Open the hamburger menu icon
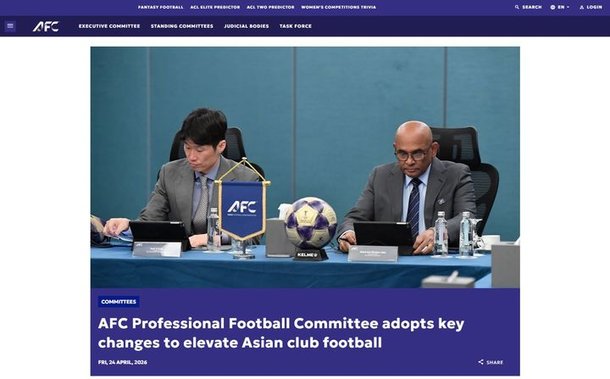Screen dimensions: 610x379 pyautogui.click(x=10, y=26)
